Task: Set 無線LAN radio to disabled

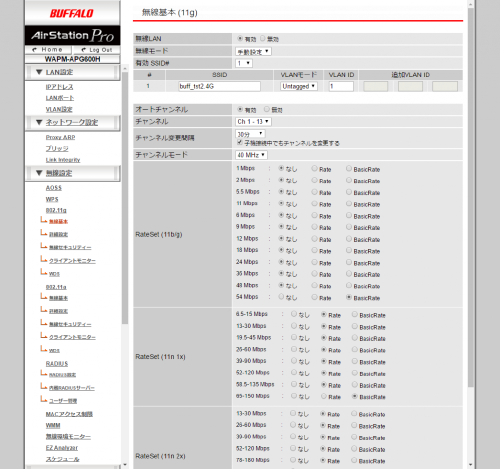Action: pyautogui.click(x=263, y=39)
